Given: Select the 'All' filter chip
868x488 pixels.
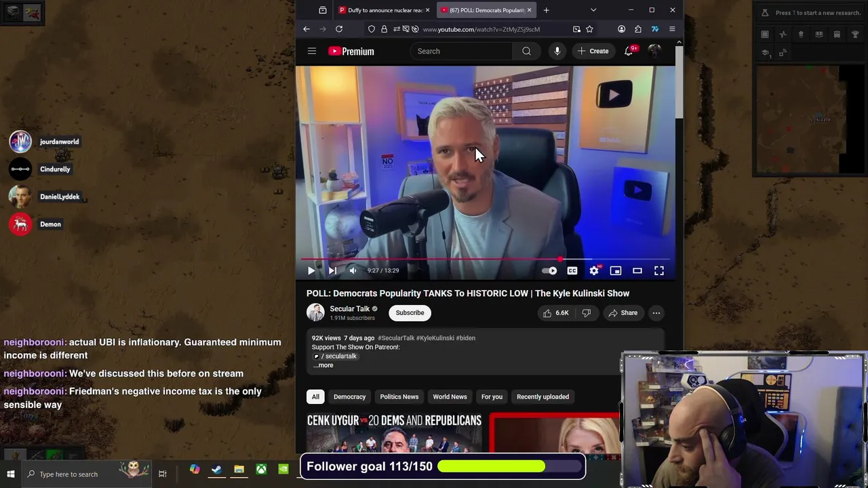Looking at the screenshot, I should point(315,396).
